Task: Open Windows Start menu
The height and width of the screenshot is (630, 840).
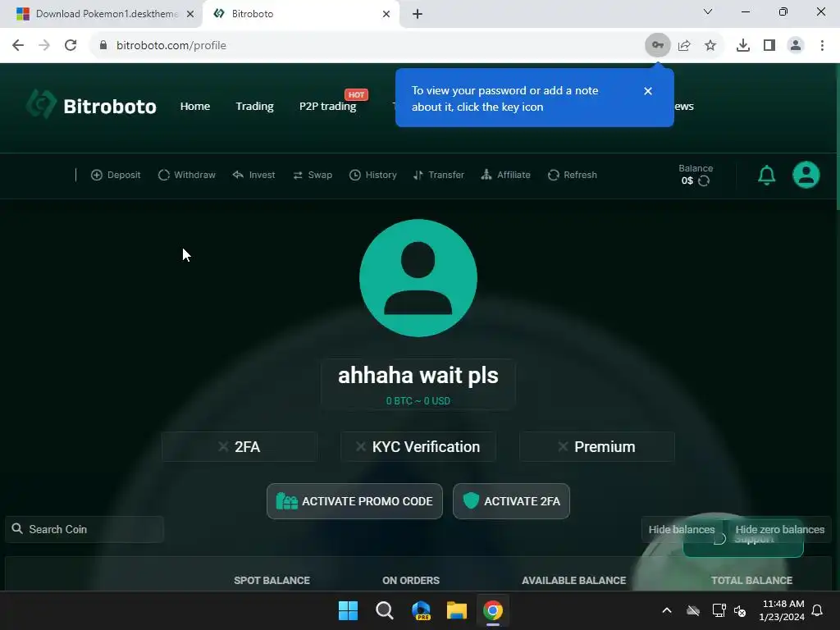Action: (x=348, y=610)
